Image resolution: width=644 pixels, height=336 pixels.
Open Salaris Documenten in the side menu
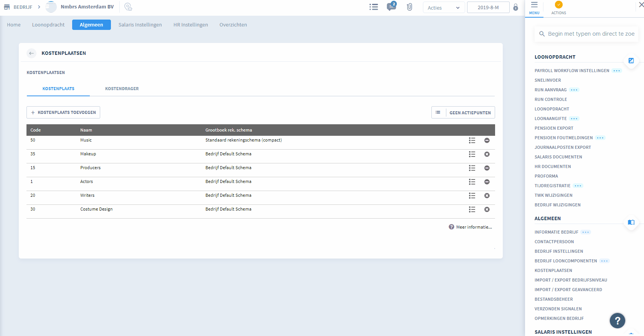click(x=558, y=157)
